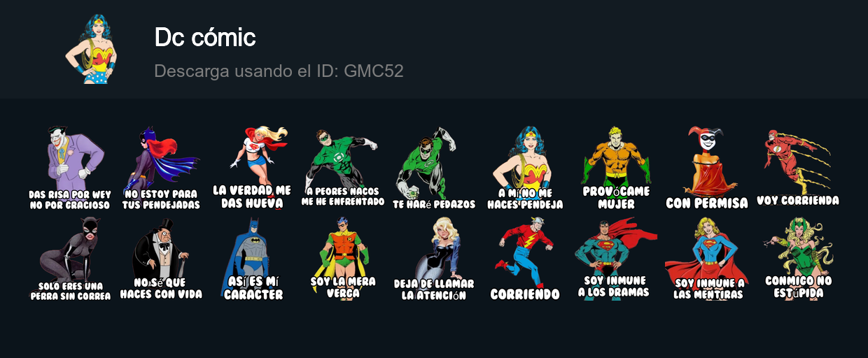Viewport: 868px width, 358px height.
Task: Pick the Aquaman 'Provócame mujer' sticker
Action: [x=616, y=169]
